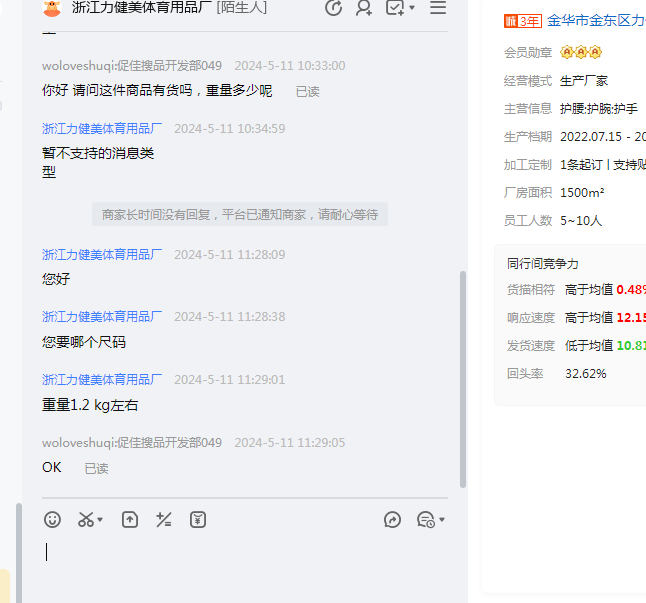
Task: Click the forward arrow icon in chat toolbar
Action: pos(392,519)
